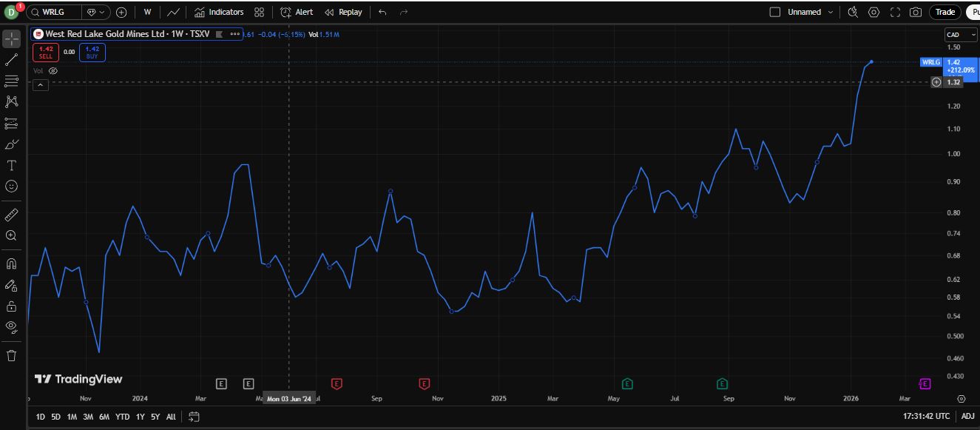Toggle the ADJ adjusted data button
Image resolution: width=980 pixels, height=430 pixels.
pyautogui.click(x=968, y=417)
